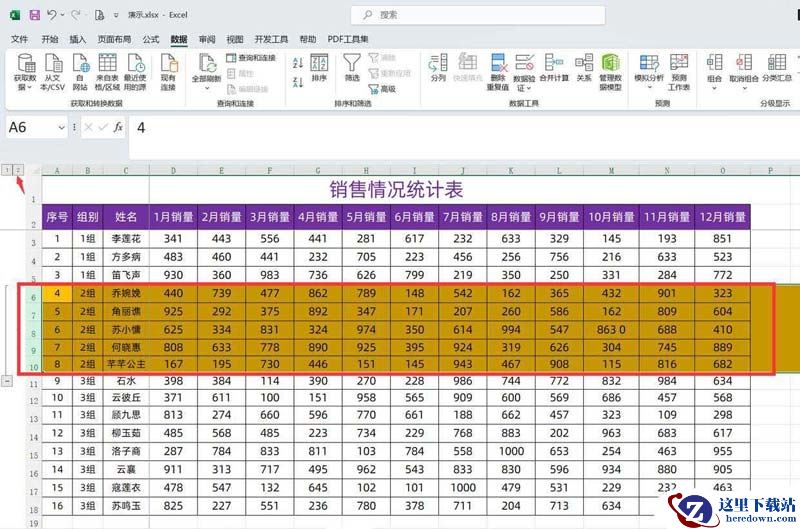
Task: Click the redo arrow in the title bar
Action: (76, 15)
